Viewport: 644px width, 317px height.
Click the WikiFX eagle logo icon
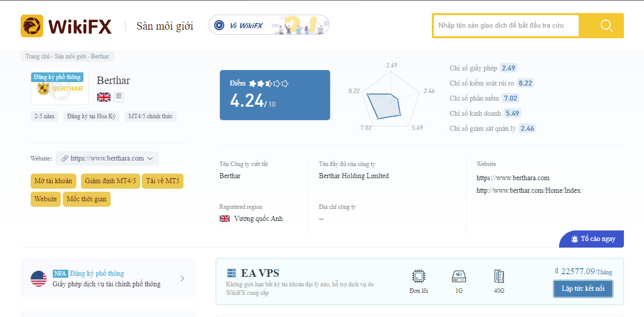(x=32, y=26)
